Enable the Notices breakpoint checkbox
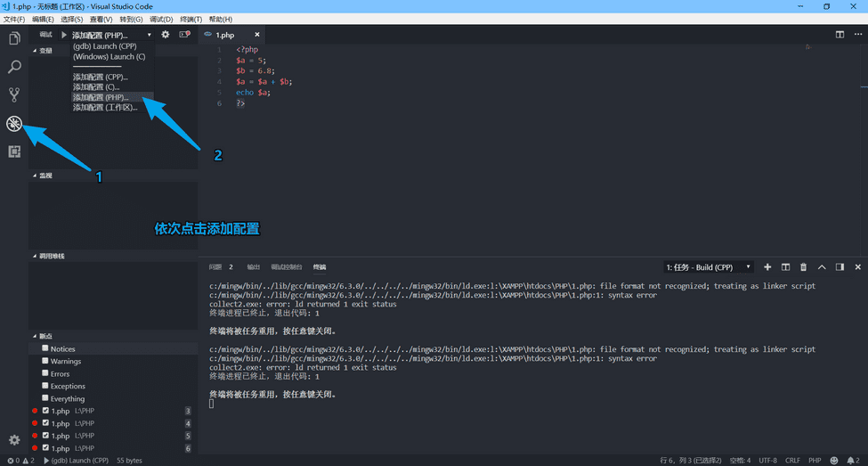The image size is (868, 466). coord(45,348)
